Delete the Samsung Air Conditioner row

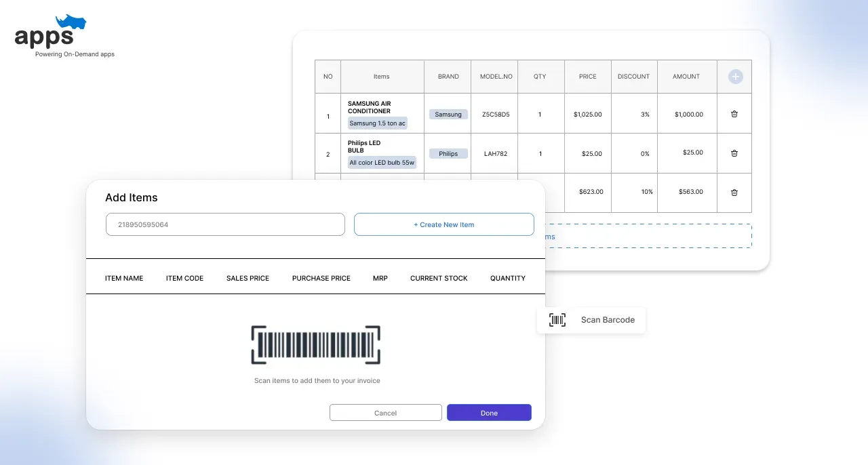pos(734,114)
